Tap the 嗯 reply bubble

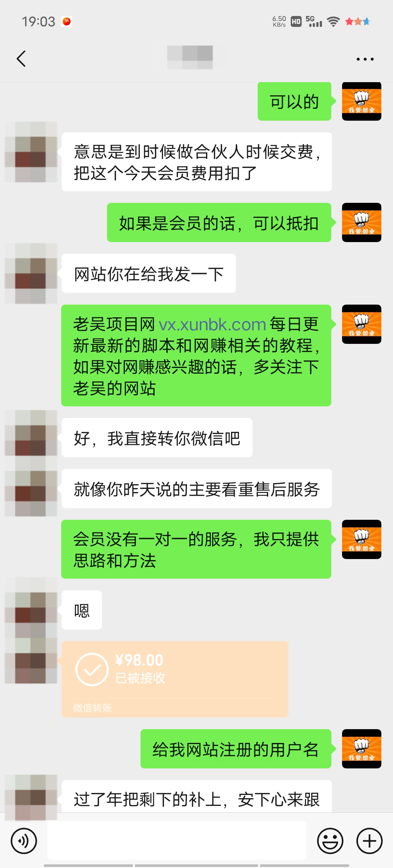82,610
